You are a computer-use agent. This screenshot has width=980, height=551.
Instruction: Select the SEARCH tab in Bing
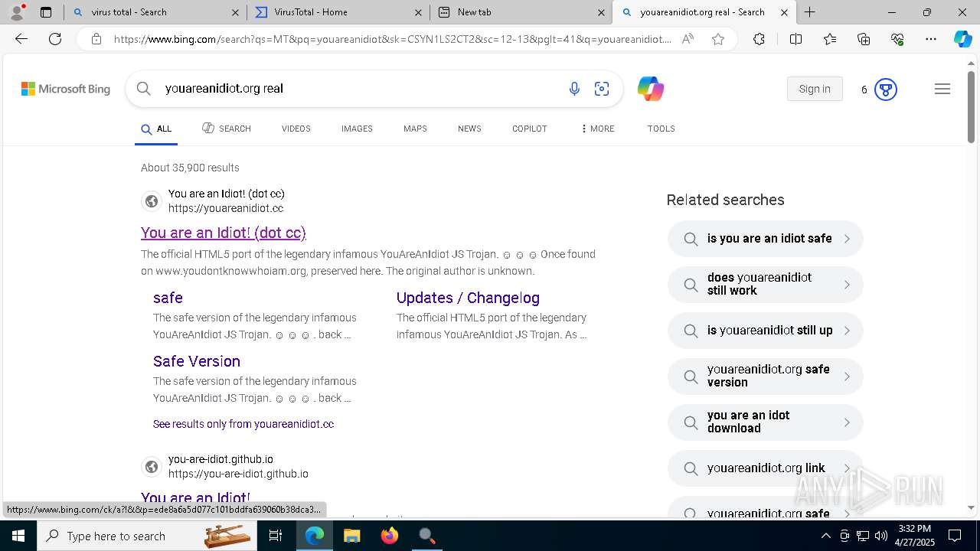227,129
